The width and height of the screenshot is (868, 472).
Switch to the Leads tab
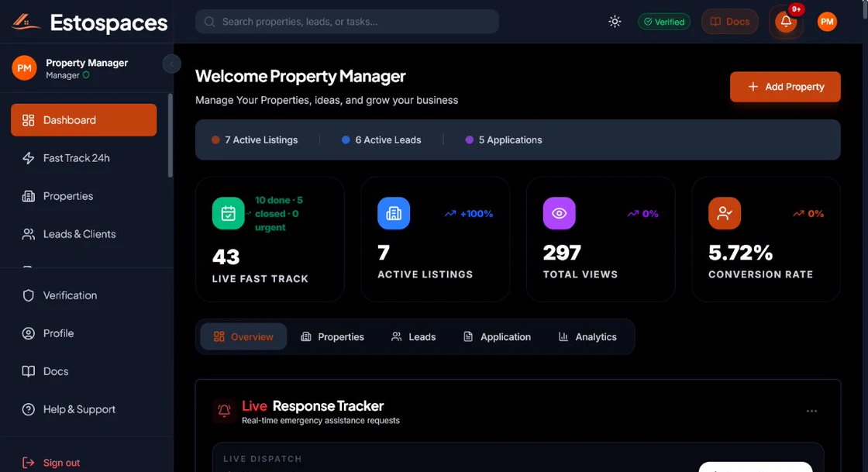click(414, 336)
